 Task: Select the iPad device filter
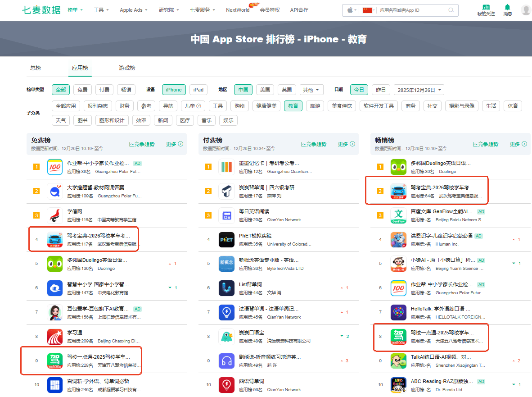pyautogui.click(x=198, y=90)
